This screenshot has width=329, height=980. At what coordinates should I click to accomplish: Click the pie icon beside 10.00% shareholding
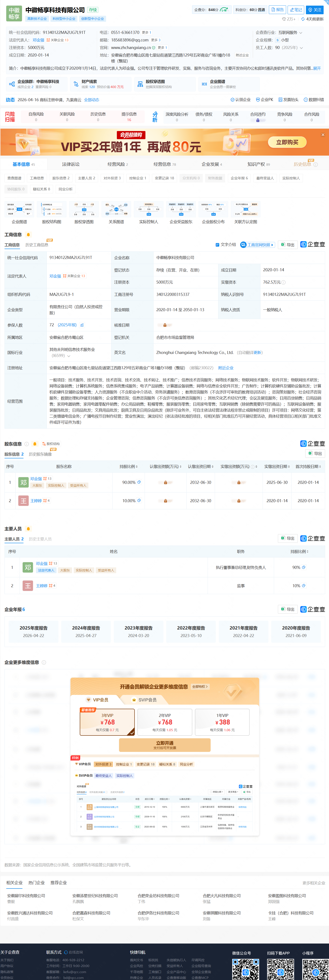coord(139,501)
